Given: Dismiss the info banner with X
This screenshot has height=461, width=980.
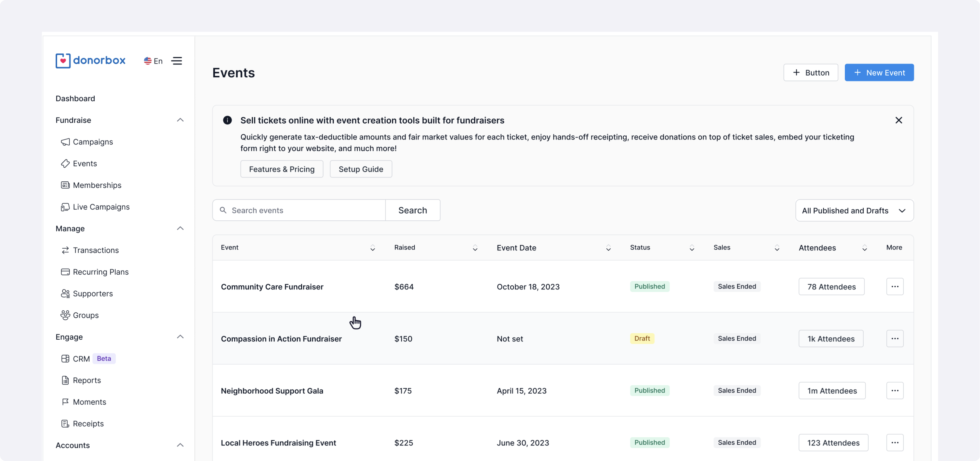Looking at the screenshot, I should click(x=899, y=120).
